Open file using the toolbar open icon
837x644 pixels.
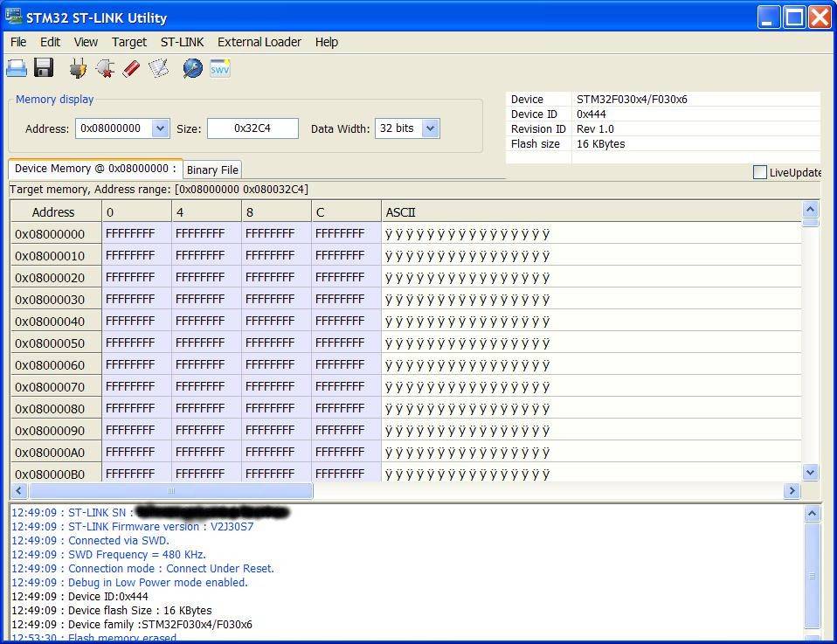(x=17, y=68)
